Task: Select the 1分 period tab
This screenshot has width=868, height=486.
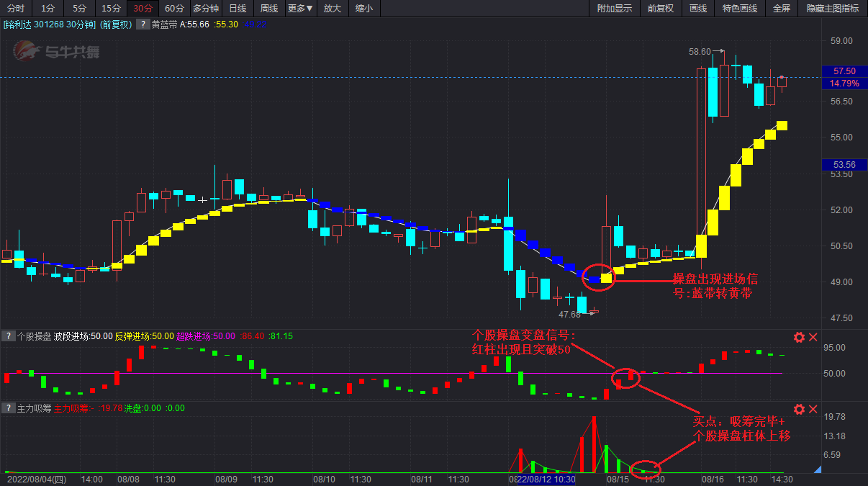Action: click(x=48, y=9)
